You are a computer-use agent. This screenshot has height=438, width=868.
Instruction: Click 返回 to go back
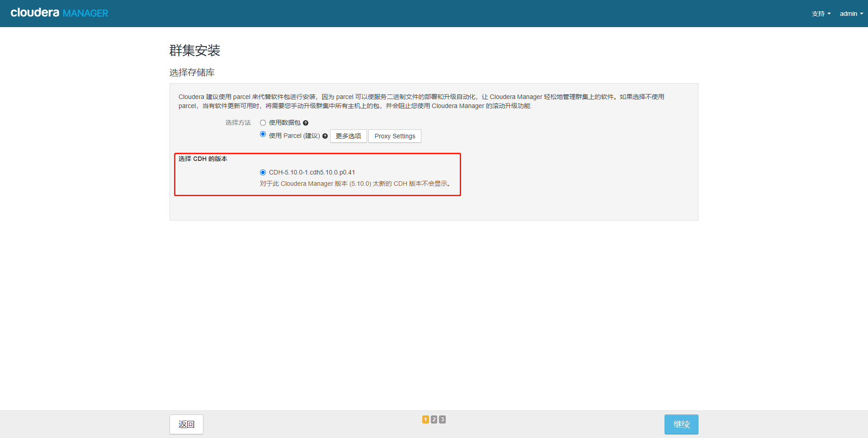tap(186, 424)
